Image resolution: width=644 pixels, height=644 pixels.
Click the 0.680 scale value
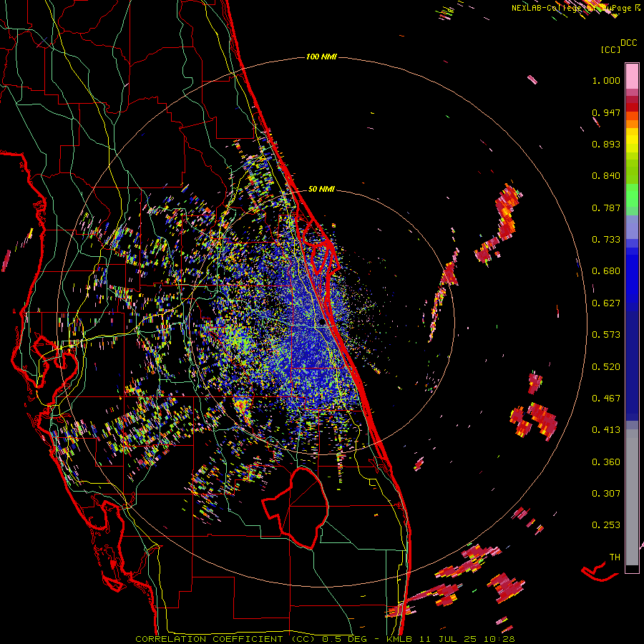point(606,271)
